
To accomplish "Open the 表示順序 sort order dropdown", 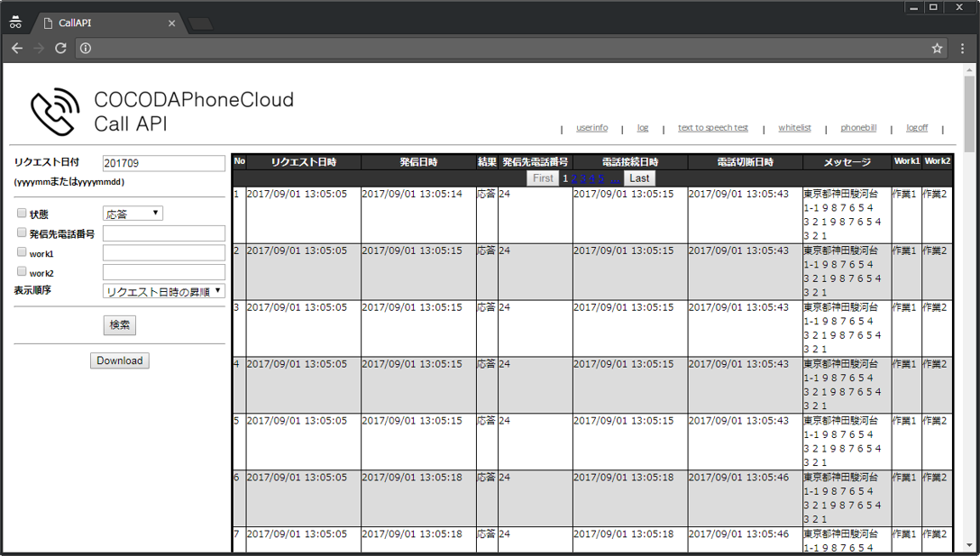I will click(164, 291).
